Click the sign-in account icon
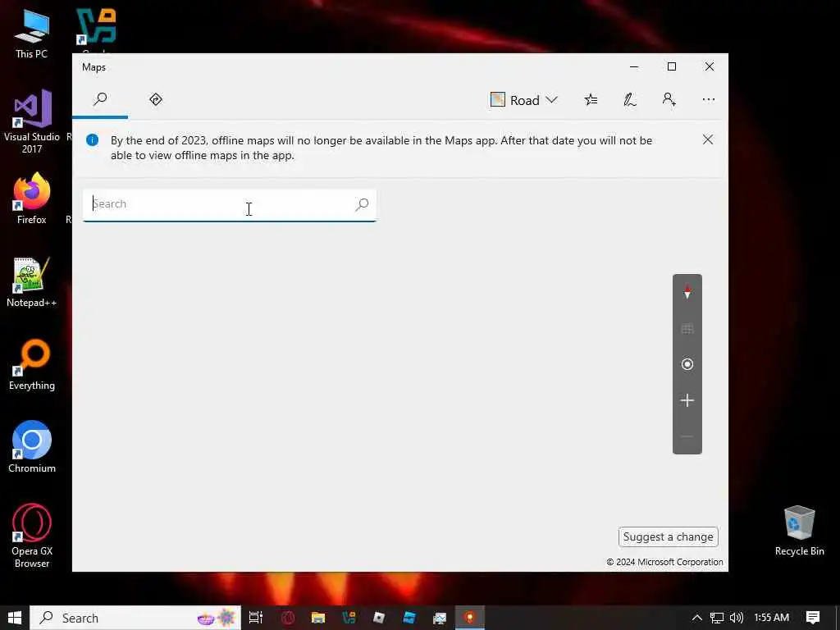Viewport: 840px width, 630px height. [x=669, y=99]
